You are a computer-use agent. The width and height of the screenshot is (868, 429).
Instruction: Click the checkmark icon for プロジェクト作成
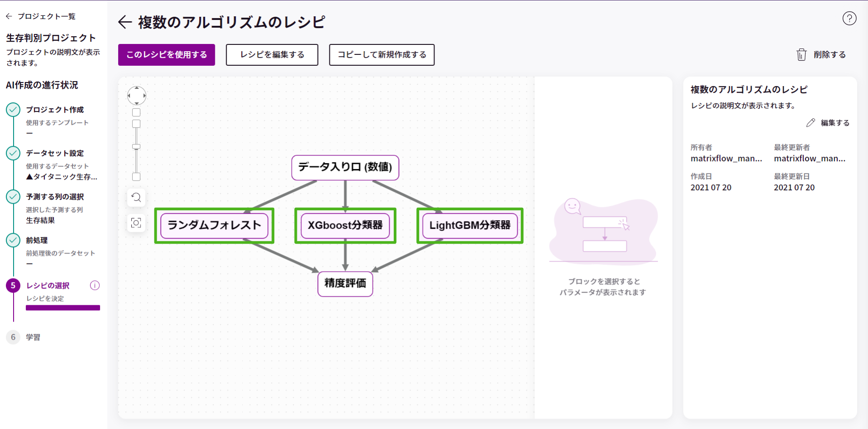pyautogui.click(x=13, y=110)
